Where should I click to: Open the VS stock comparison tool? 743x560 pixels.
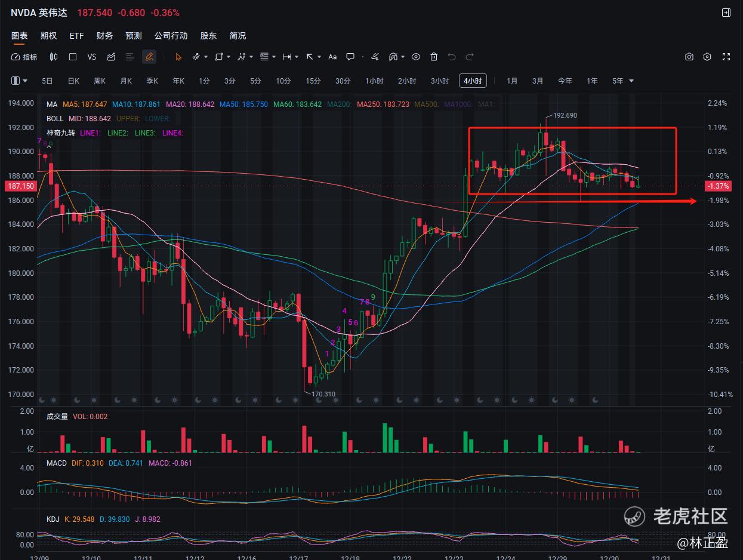pyautogui.click(x=91, y=57)
